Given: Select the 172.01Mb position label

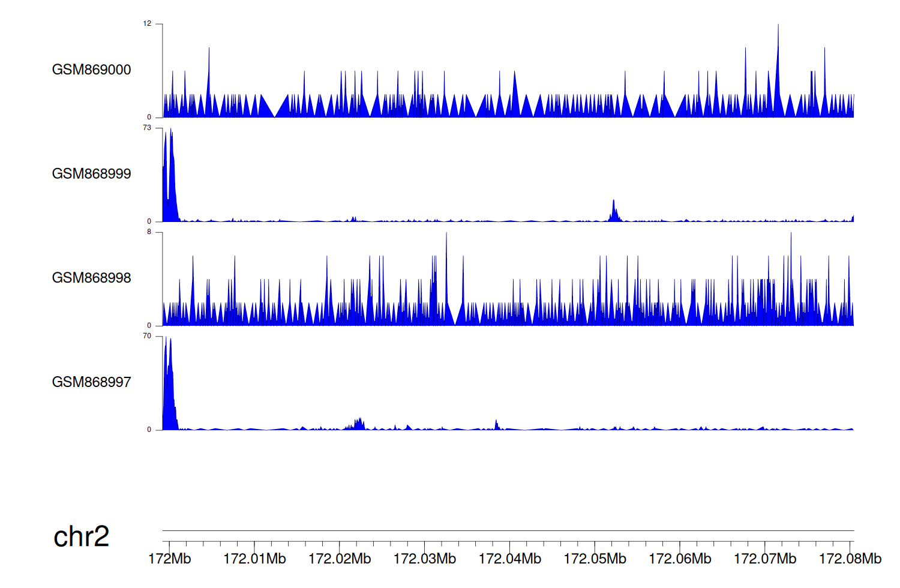Looking at the screenshot, I should 254,559.
